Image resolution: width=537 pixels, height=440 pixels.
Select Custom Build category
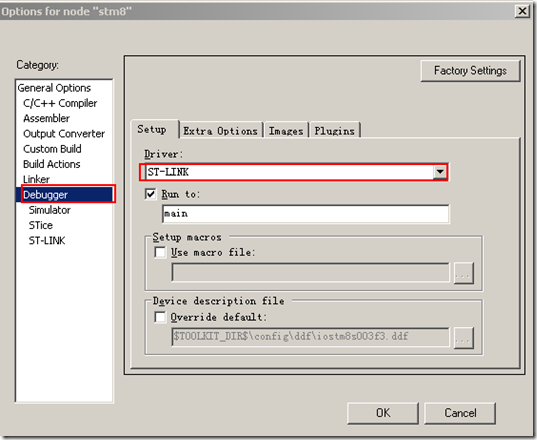pos(52,149)
